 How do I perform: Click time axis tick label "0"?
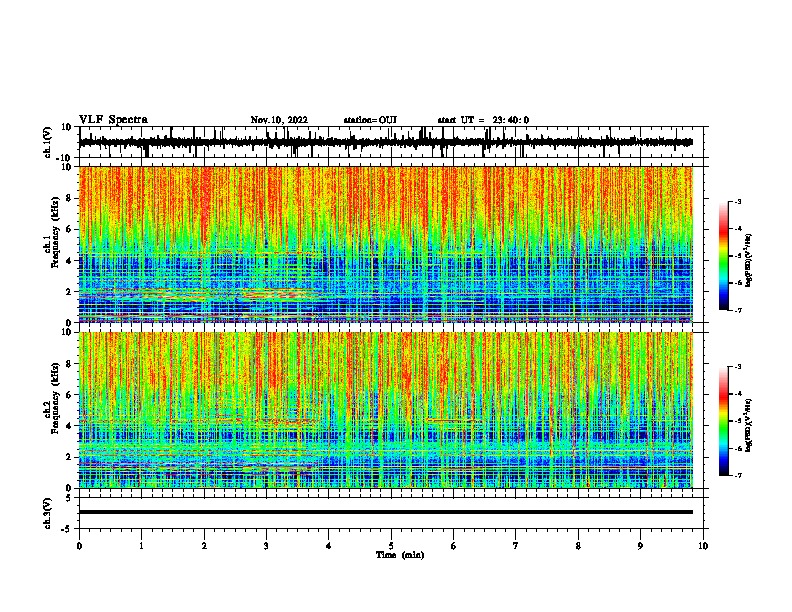click(79, 546)
